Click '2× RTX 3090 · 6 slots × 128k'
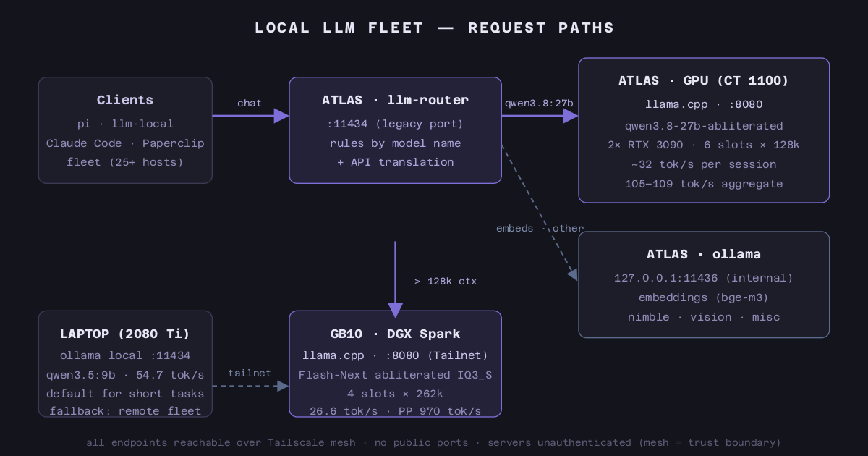The height and width of the screenshot is (456, 868). click(x=704, y=145)
